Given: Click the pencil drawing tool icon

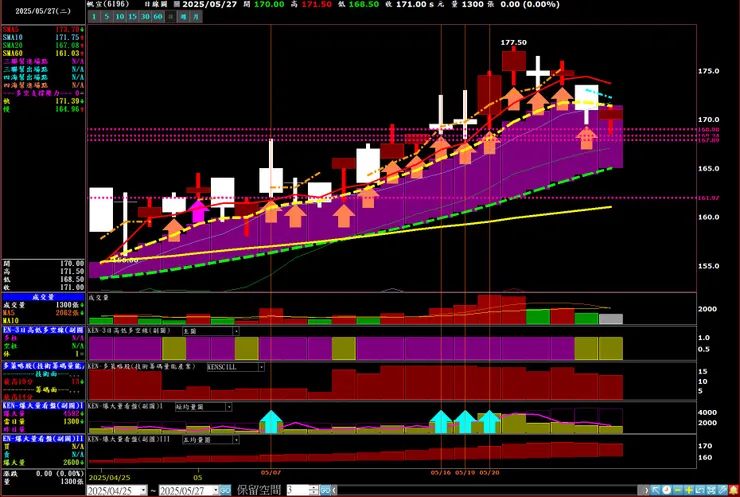Looking at the screenshot, I should point(723,491).
